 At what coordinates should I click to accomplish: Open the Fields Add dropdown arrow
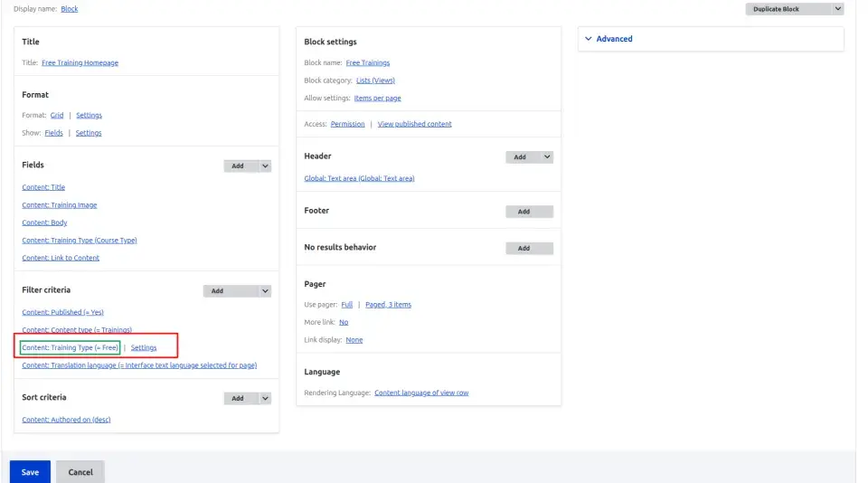pyautogui.click(x=265, y=166)
